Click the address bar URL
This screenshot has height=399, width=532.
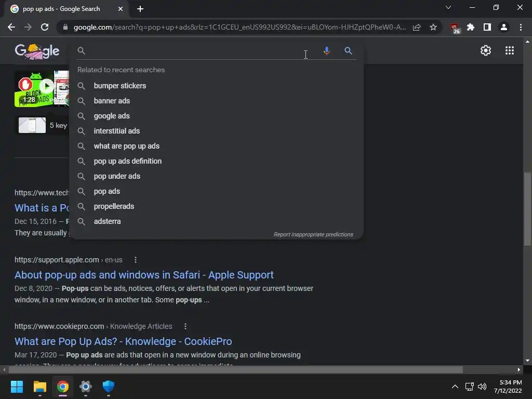point(240,27)
